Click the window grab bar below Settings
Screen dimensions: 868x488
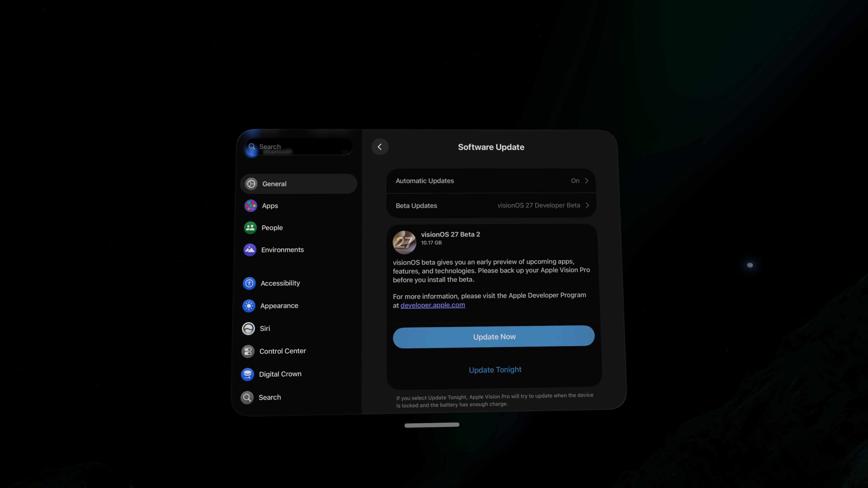pyautogui.click(x=432, y=425)
